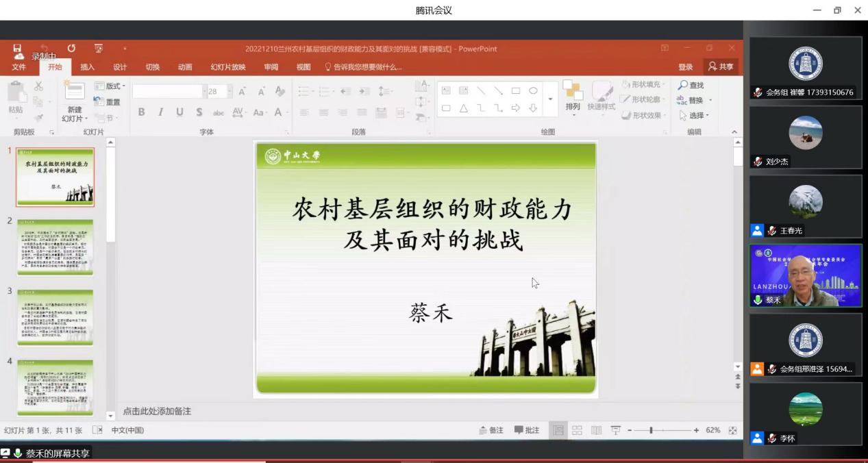Switch to Reading view in status bar
868x463 pixels.
point(596,430)
